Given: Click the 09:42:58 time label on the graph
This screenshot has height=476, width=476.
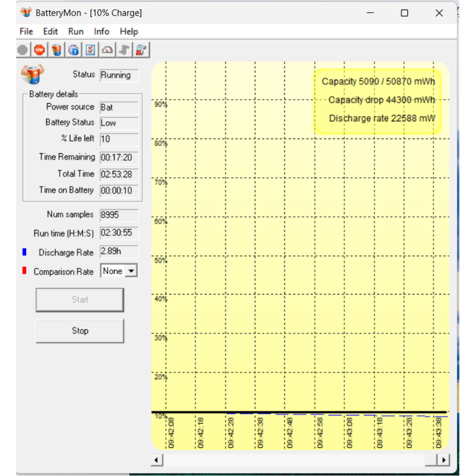Looking at the screenshot, I should [x=320, y=433].
